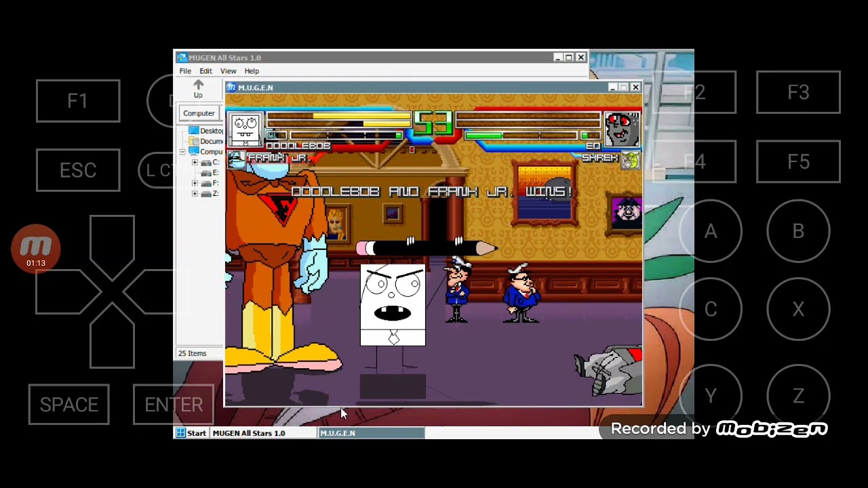Screen dimensions: 868x488
Task: Close the M.U.G.E.N game window
Action: (635, 87)
